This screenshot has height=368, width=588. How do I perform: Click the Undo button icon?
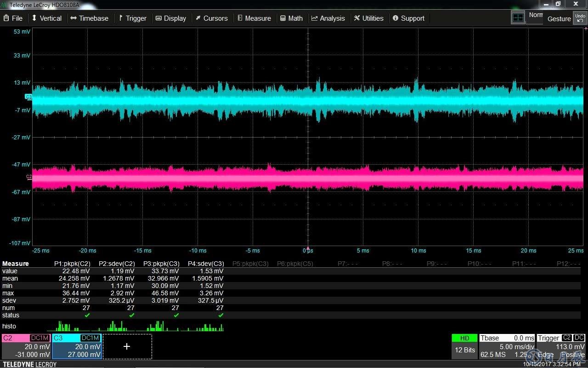tap(580, 18)
